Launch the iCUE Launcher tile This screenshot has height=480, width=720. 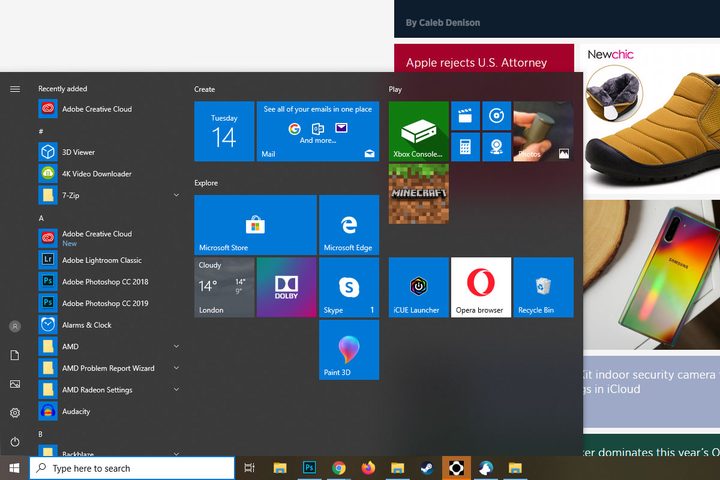click(418, 287)
